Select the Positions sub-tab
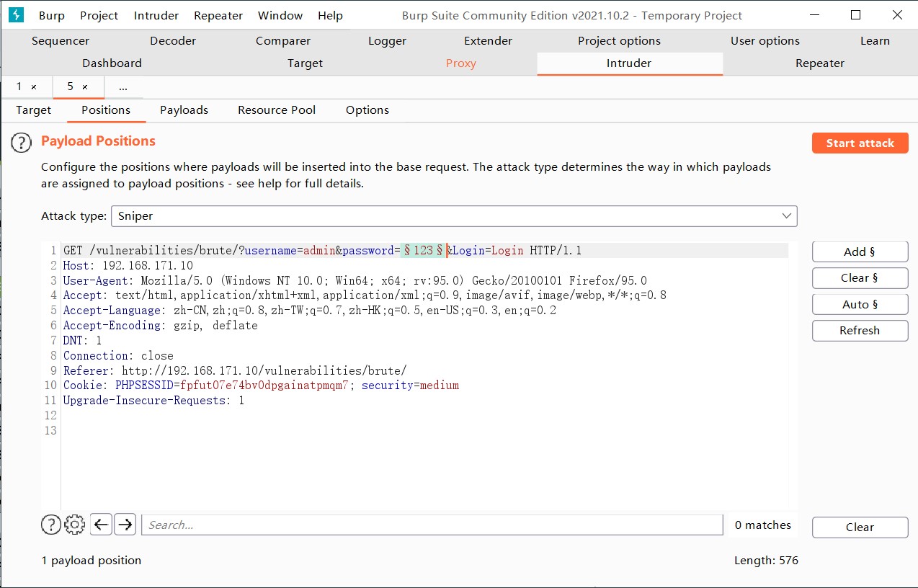The width and height of the screenshot is (918, 588). [x=106, y=110]
